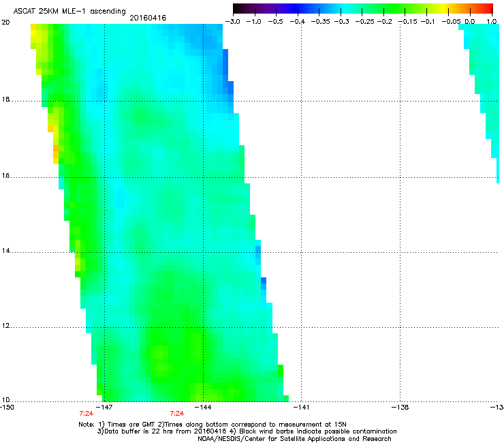
Task: Click the date label 20160416
Action: click(x=148, y=18)
